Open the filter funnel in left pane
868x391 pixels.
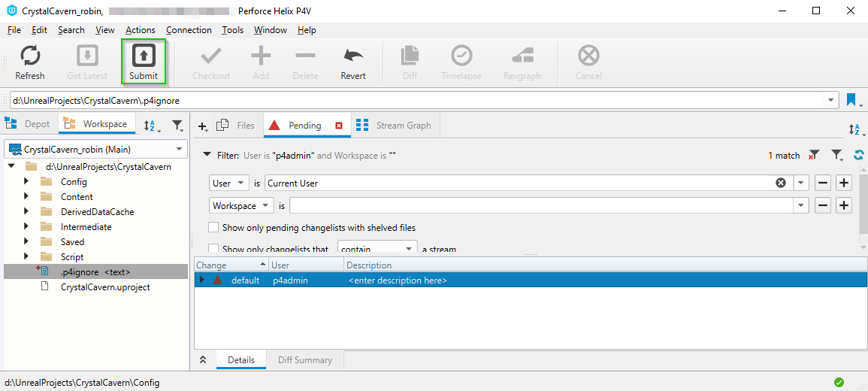tap(177, 126)
